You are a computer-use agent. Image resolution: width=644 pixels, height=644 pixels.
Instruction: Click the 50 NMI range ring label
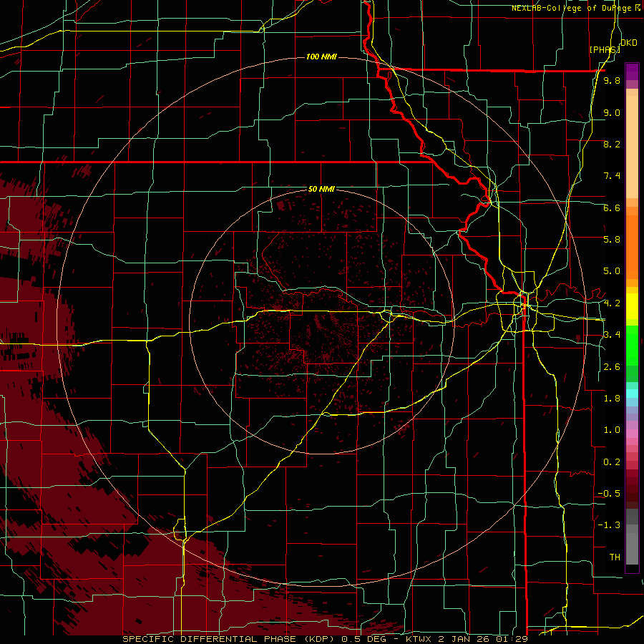click(x=321, y=189)
